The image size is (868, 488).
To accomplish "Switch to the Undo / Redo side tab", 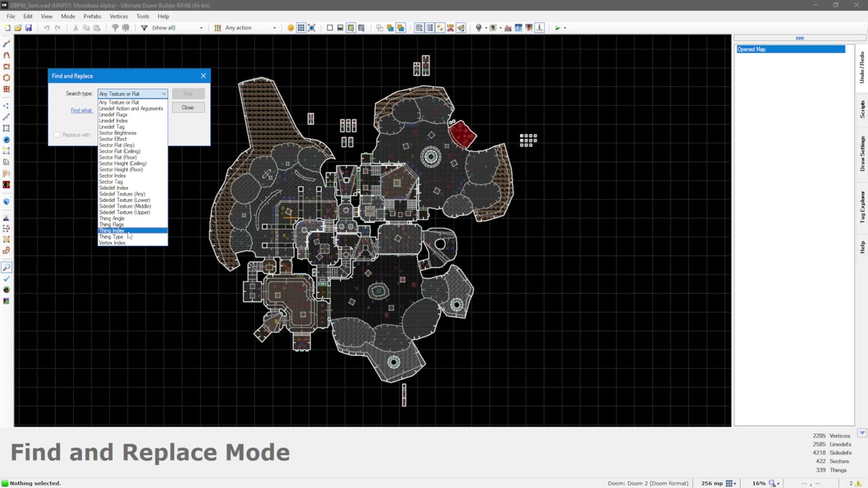I will coord(862,67).
